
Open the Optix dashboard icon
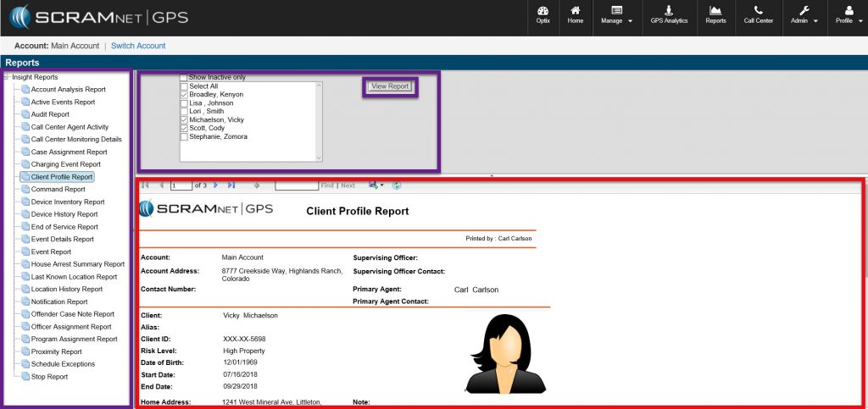[543, 14]
